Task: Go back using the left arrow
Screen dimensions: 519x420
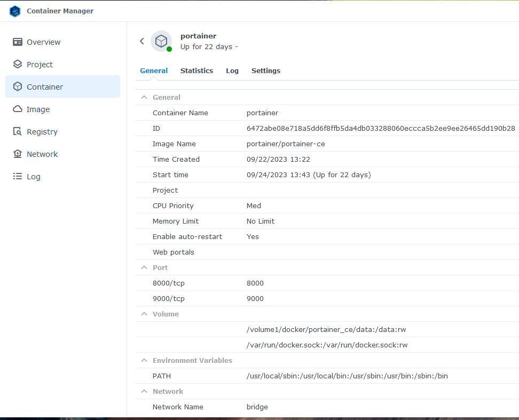Action: 142,41
